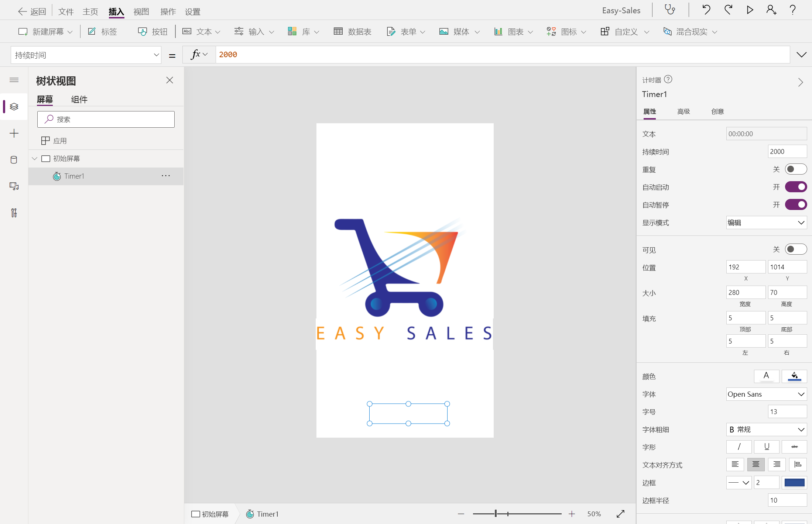Click the 计时器 help info icon
This screenshot has width=812, height=524.
pos(668,79)
